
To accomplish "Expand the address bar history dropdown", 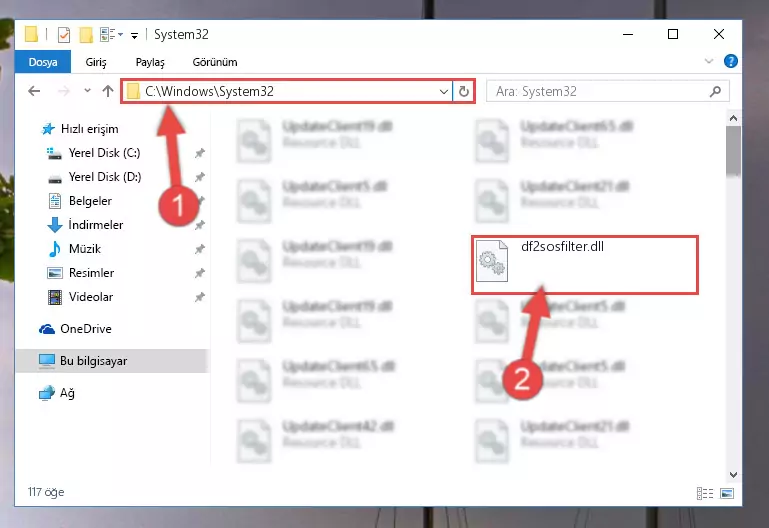I will click(443, 92).
